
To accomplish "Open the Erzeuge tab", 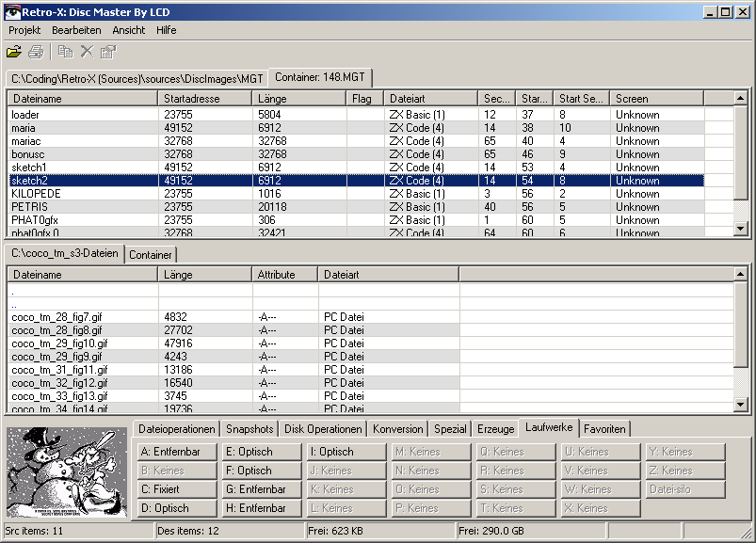I will click(495, 429).
